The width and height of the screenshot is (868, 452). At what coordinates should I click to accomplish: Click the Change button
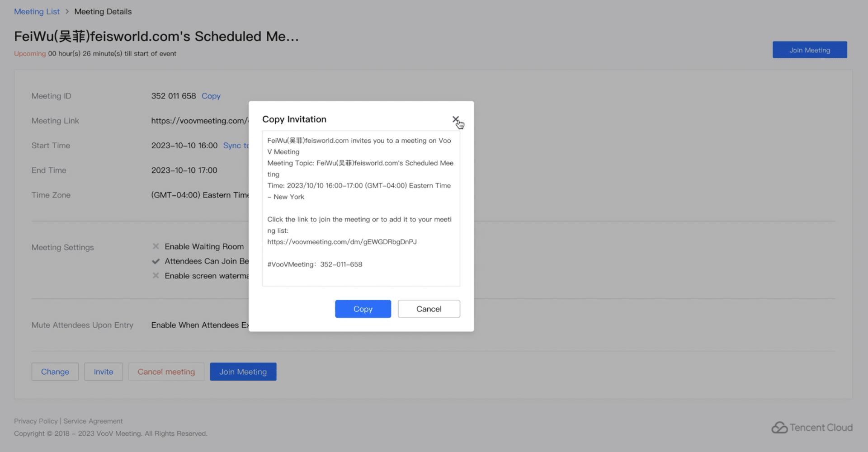55,372
